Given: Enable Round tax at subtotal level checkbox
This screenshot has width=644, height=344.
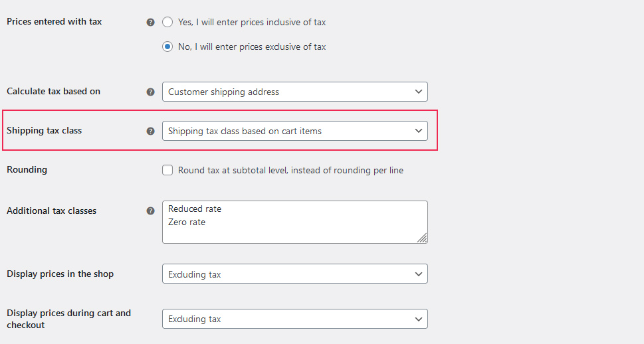Looking at the screenshot, I should (x=167, y=170).
